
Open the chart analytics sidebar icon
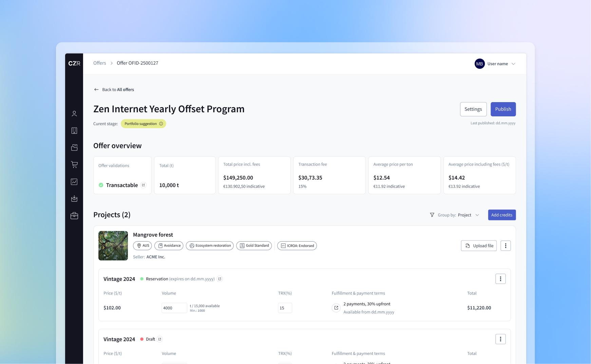(x=74, y=182)
